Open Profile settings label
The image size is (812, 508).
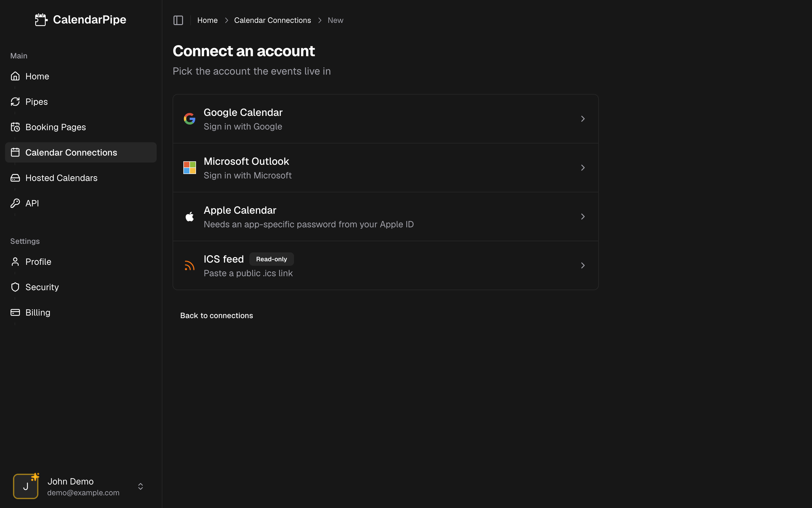[x=38, y=262]
